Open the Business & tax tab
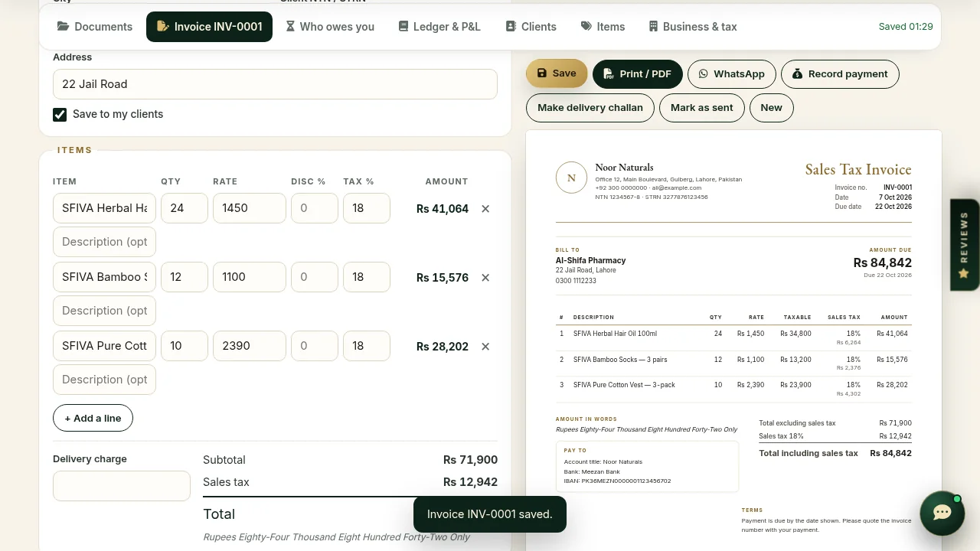Screen dimensions: 980x551 [x=692, y=27]
